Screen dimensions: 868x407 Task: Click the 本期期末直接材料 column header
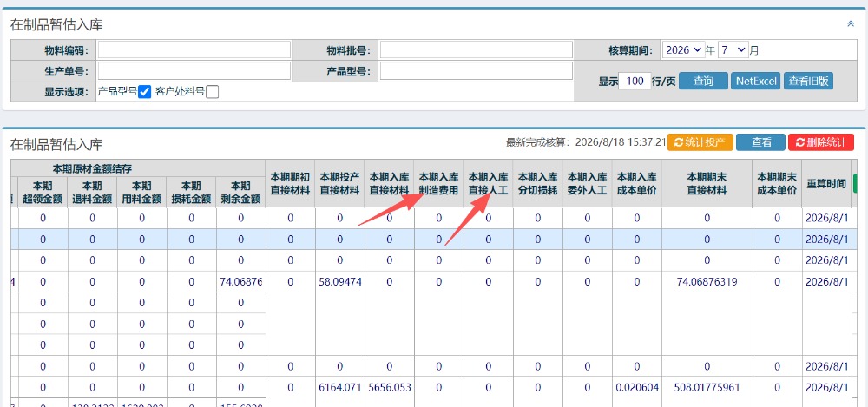707,183
